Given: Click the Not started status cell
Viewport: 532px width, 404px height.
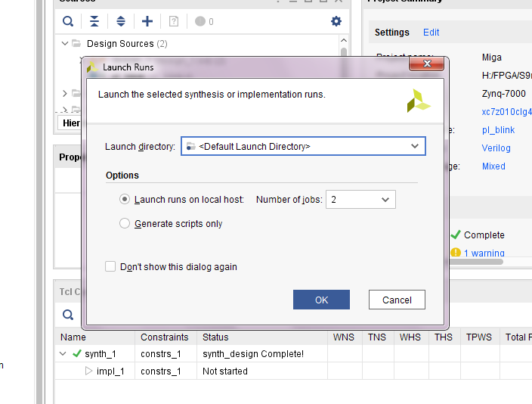Looking at the screenshot, I should [x=225, y=371].
